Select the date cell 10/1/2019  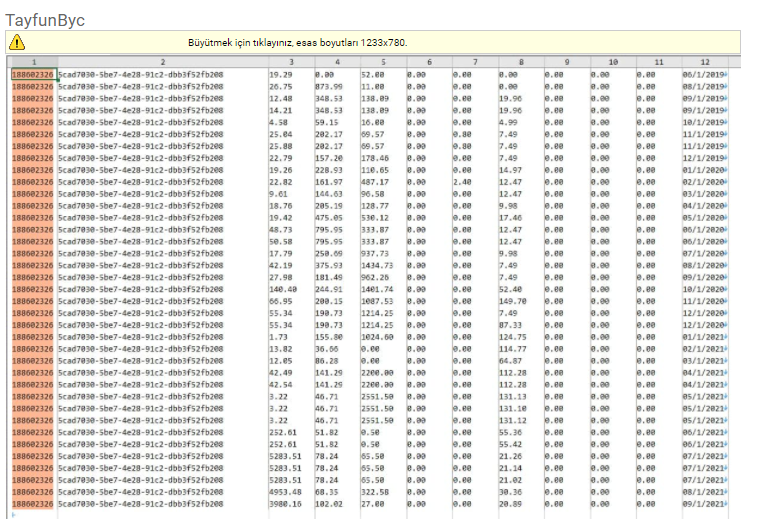coord(705,122)
